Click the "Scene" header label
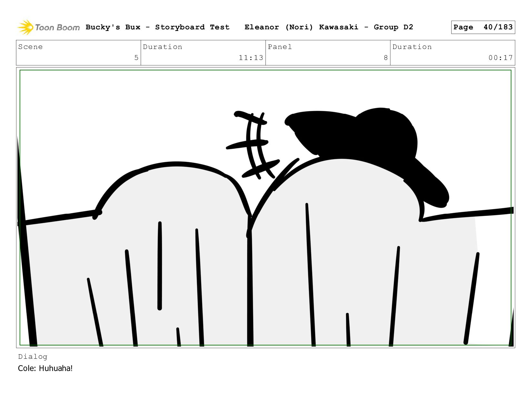This screenshot has height=411, width=532. pos(30,47)
